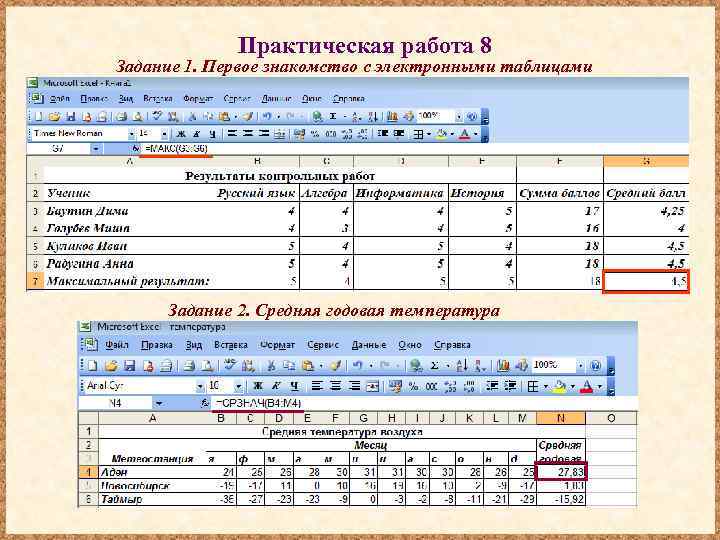Click the New document icon in the температура window
This screenshot has width=720, height=540.
tap(92, 366)
